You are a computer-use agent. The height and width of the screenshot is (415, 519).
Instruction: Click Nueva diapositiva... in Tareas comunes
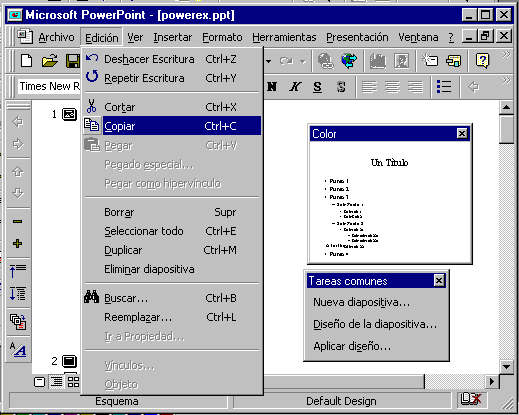pos(362,302)
